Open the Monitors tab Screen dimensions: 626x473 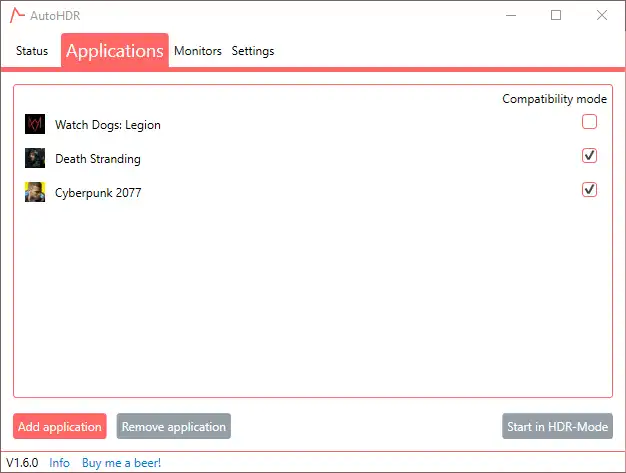click(198, 51)
